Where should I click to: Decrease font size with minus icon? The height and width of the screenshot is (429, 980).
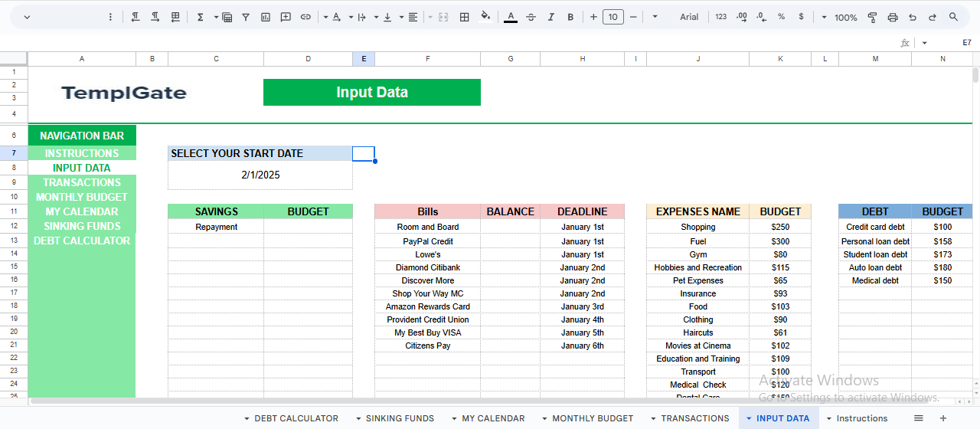633,17
